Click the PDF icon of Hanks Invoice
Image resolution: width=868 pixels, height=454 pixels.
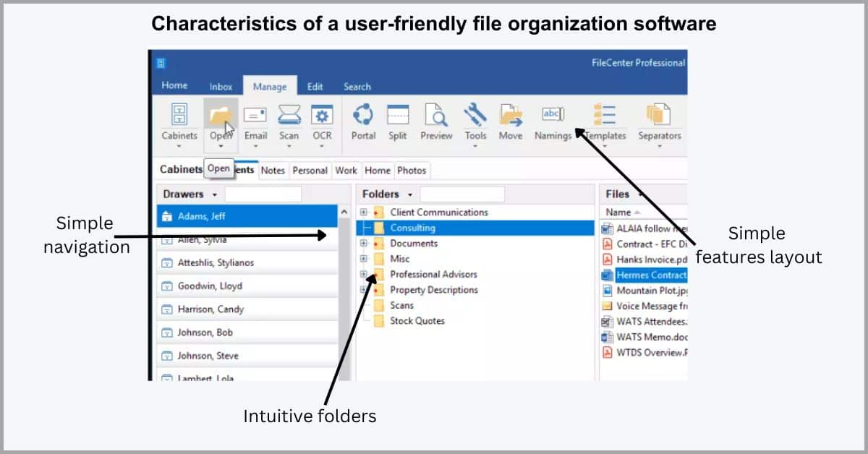608,260
